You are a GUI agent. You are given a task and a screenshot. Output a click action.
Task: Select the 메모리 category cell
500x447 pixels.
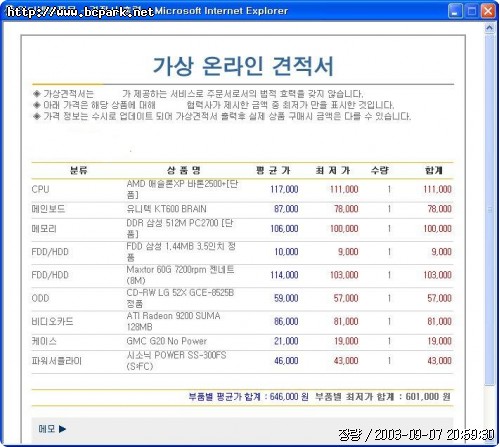44,229
